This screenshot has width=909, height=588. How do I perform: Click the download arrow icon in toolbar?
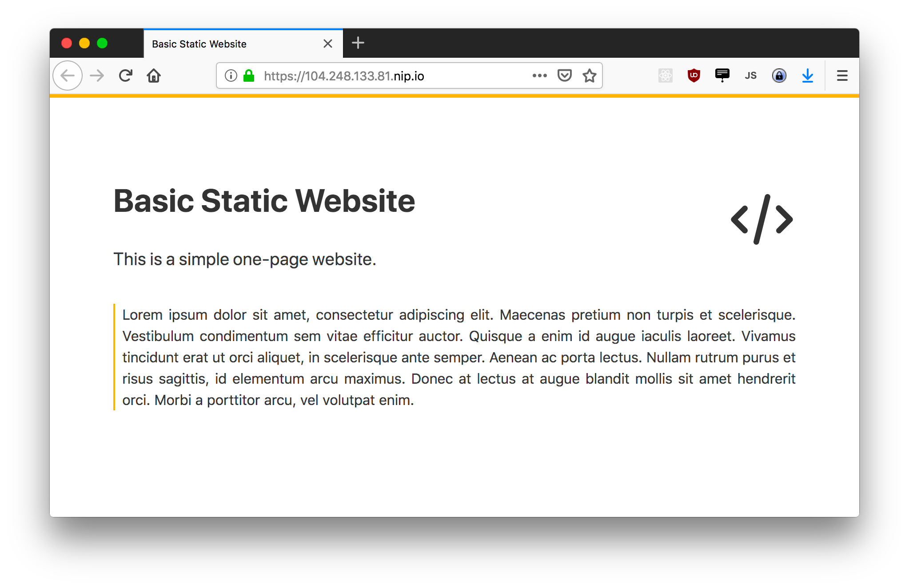[809, 74]
